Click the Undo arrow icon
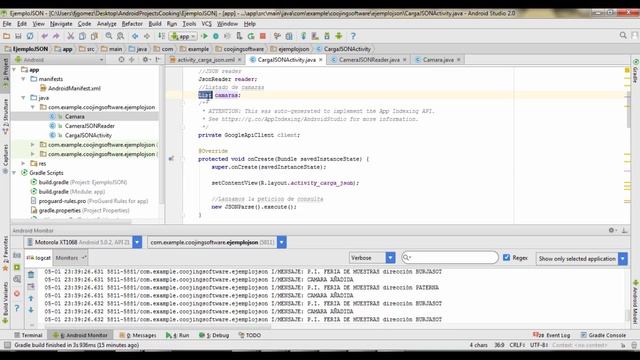 [x=44, y=36]
